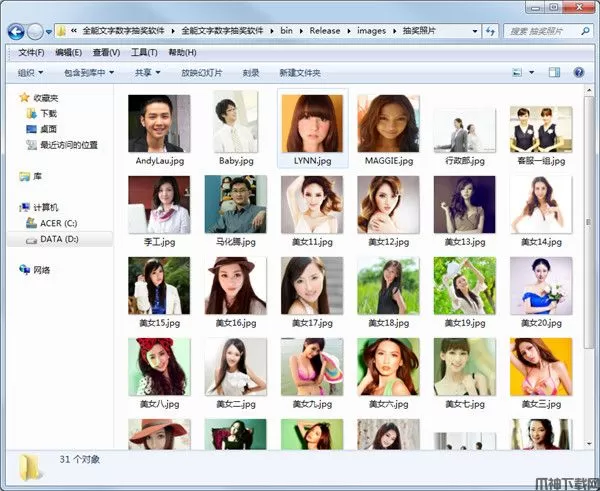This screenshot has width=600, height=491.
Task: Open the 文件(F) menu
Action: (x=32, y=52)
